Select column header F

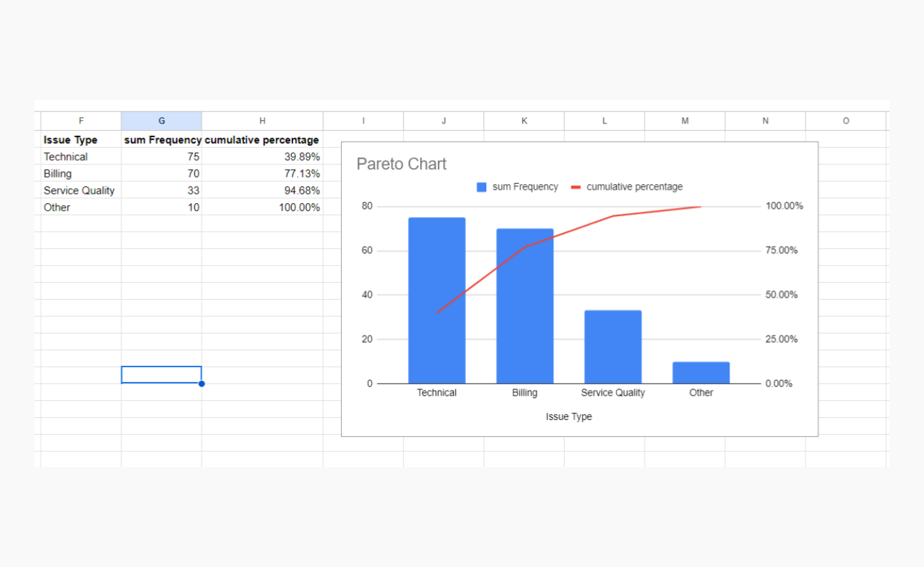81,120
